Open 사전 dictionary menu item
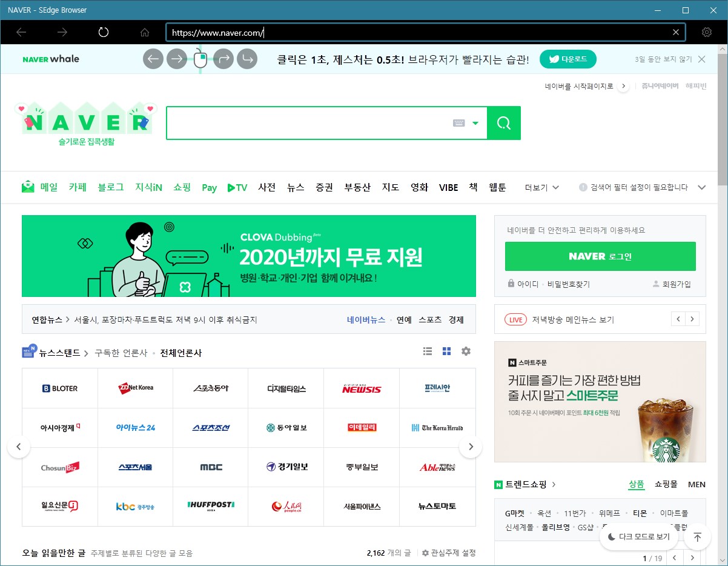Image resolution: width=728 pixels, height=566 pixels. tap(267, 187)
